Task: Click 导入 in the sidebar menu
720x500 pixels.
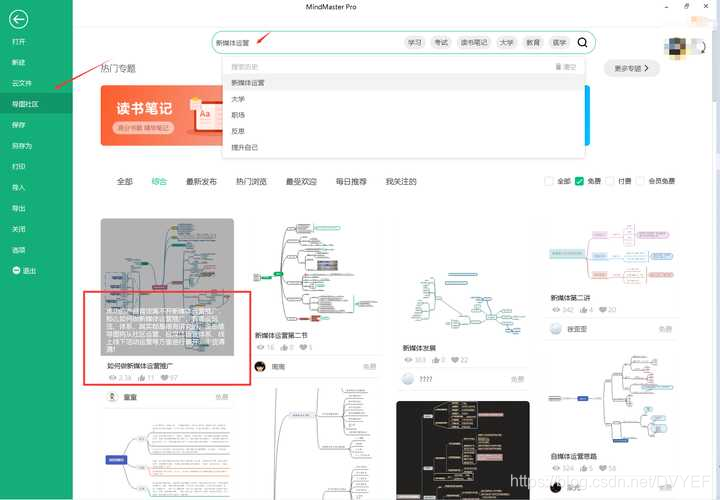Action: tap(19, 187)
